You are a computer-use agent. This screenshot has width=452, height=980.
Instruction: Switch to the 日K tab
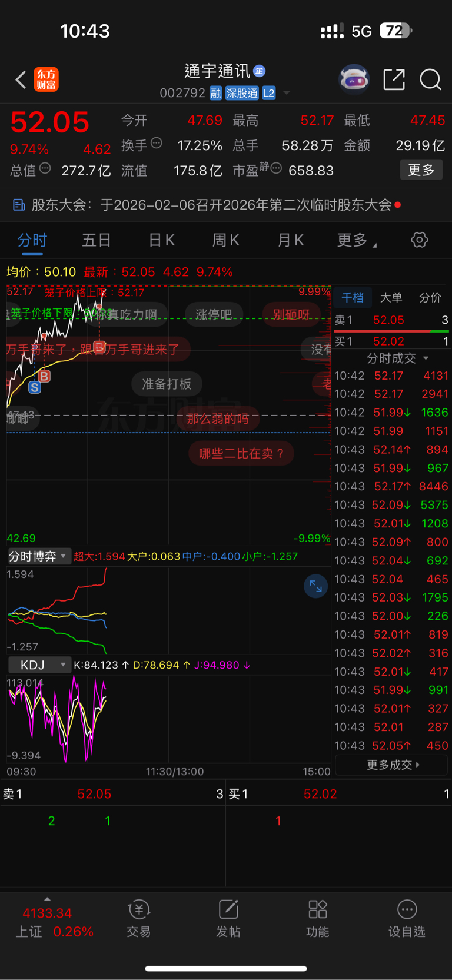click(161, 240)
